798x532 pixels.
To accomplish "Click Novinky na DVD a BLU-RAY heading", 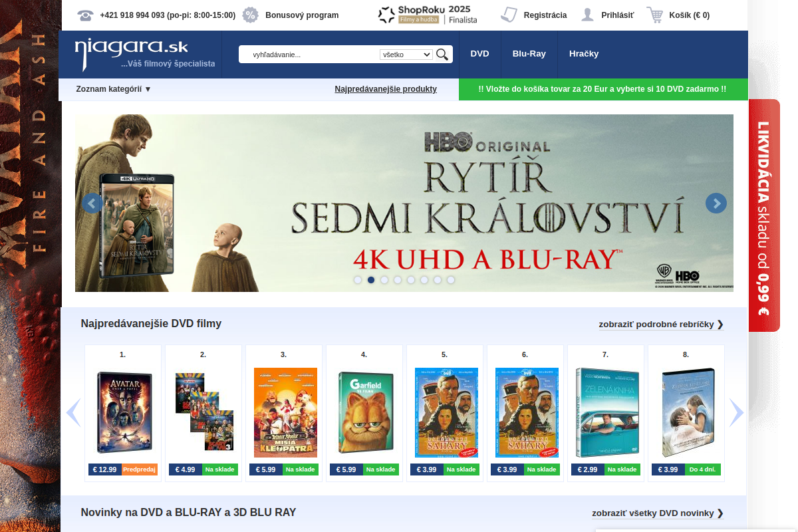I will click(x=188, y=513).
